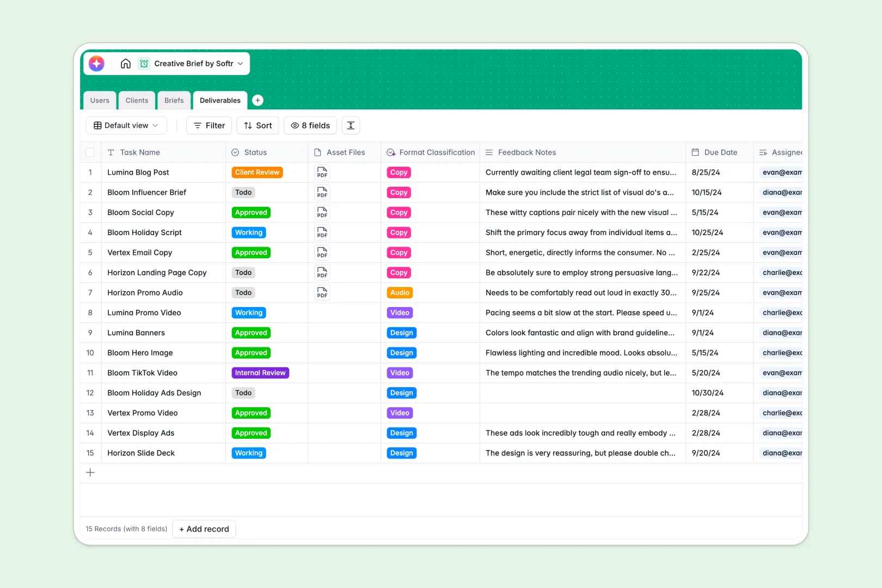Screen dimensions: 882x588
Task: Open PDF asset for Bloom Social Copy
Action: pyautogui.click(x=322, y=212)
